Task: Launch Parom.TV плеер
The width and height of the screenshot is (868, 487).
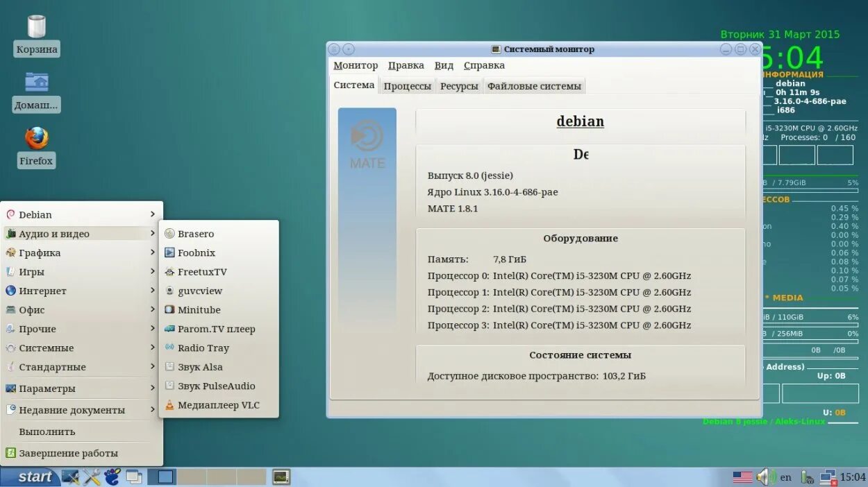Action: (219, 330)
